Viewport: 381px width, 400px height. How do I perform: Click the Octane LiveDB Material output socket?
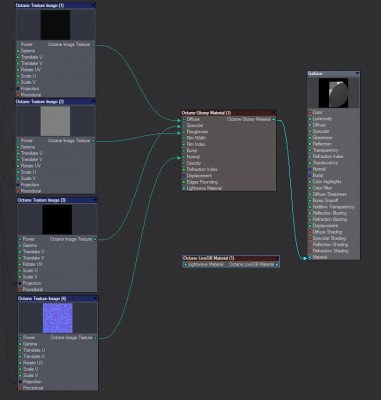[277, 265]
